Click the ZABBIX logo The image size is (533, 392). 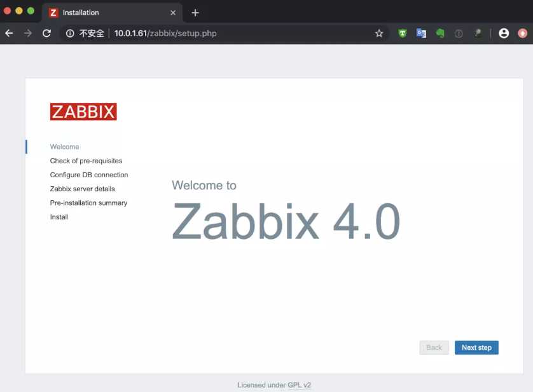83,111
